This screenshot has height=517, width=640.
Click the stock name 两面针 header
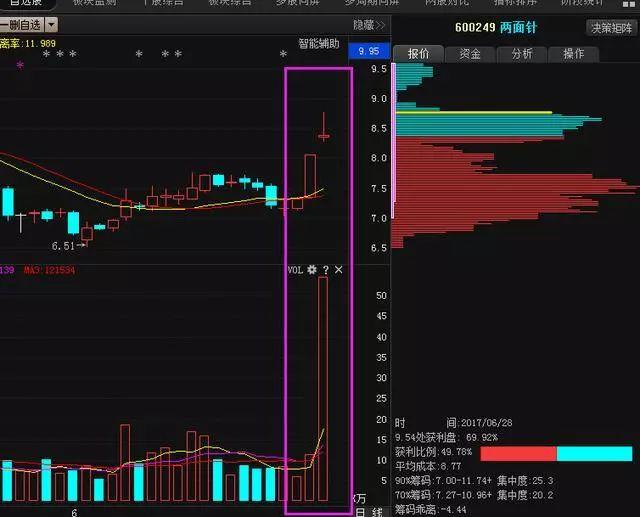point(517,28)
